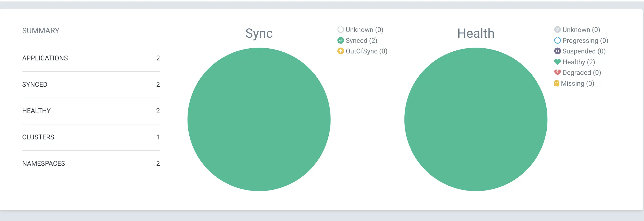Select the "Healthy (2)" legend label

(x=579, y=62)
